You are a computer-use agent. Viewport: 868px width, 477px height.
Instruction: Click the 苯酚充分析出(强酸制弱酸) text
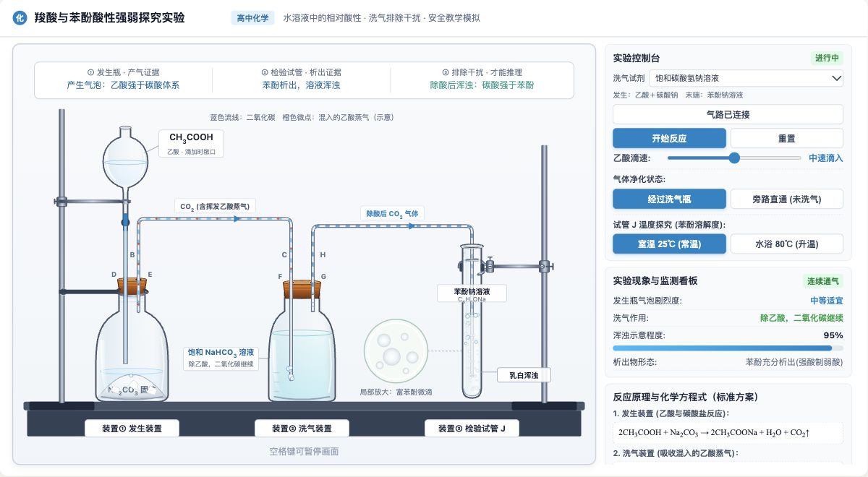[x=794, y=362]
